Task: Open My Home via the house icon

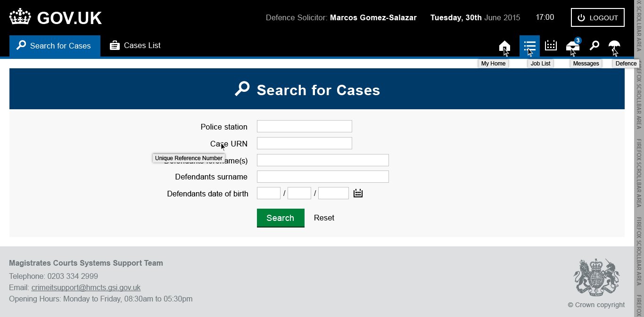Action: (504, 46)
